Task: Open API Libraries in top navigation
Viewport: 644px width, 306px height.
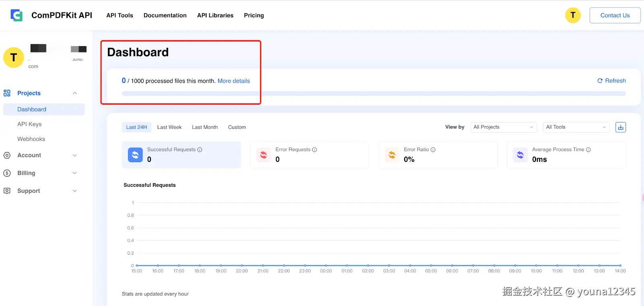Action: (215, 15)
